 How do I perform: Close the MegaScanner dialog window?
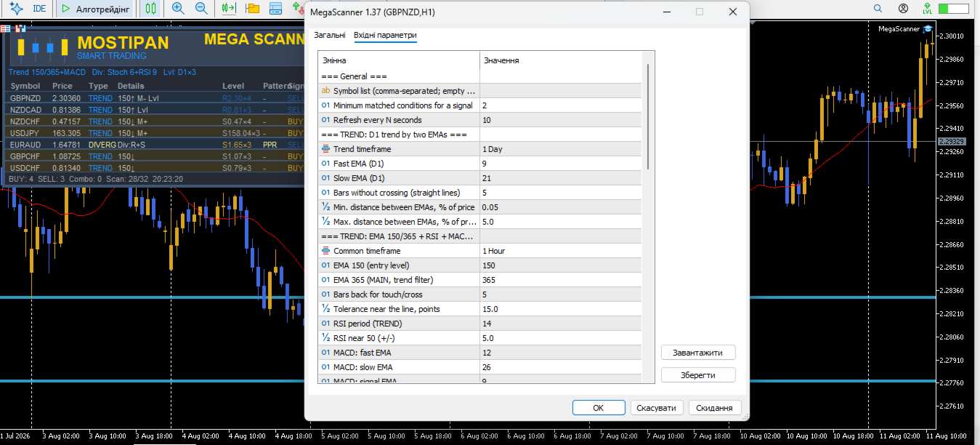[732, 12]
